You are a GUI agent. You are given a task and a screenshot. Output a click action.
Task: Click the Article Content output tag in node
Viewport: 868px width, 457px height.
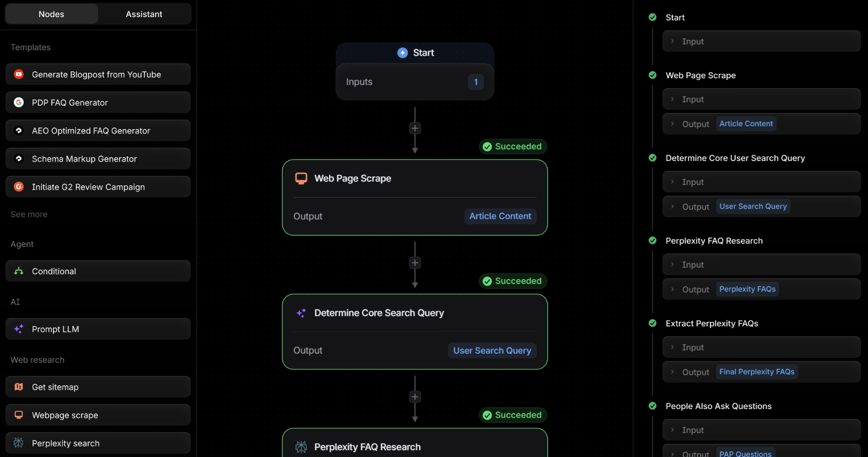500,216
